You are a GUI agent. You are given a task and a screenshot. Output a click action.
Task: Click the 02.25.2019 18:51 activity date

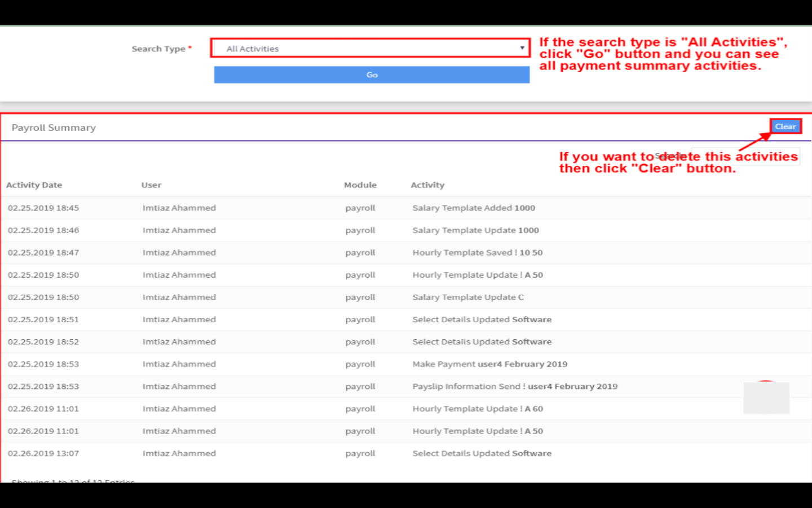(x=43, y=319)
